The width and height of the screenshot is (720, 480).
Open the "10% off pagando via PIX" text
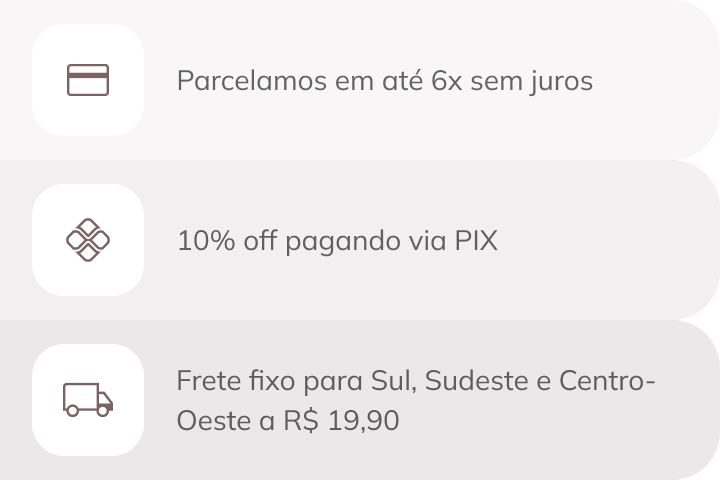tap(337, 241)
